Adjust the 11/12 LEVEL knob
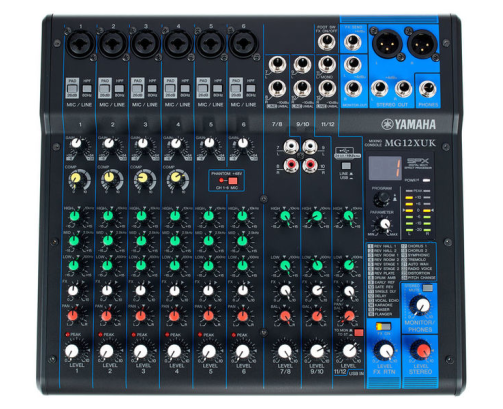The height and width of the screenshot is (409, 503). [x=349, y=350]
